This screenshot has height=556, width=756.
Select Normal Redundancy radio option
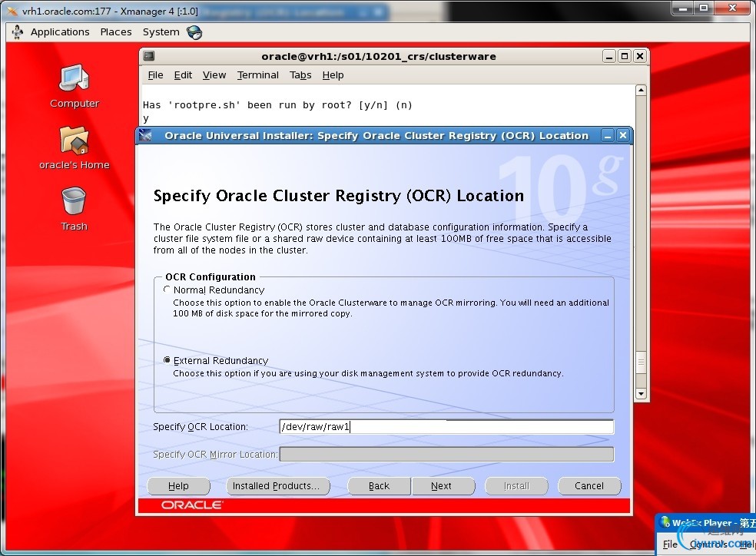(167, 290)
